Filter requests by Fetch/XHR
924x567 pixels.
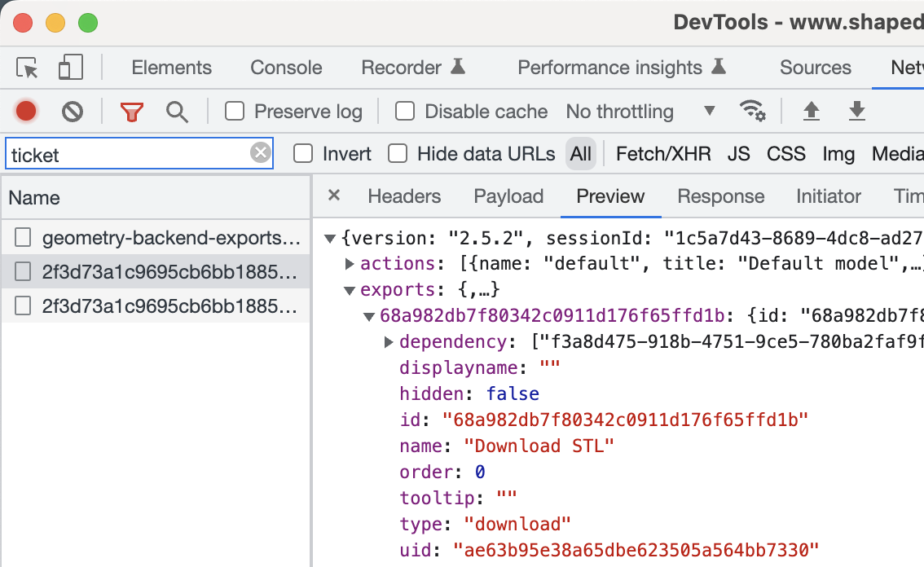coord(663,154)
